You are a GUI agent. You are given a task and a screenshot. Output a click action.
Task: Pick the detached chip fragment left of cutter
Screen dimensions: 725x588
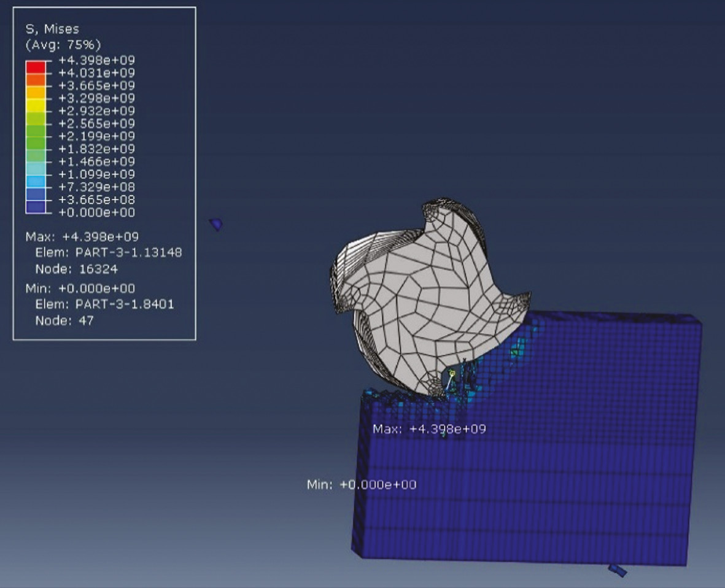tap(215, 225)
